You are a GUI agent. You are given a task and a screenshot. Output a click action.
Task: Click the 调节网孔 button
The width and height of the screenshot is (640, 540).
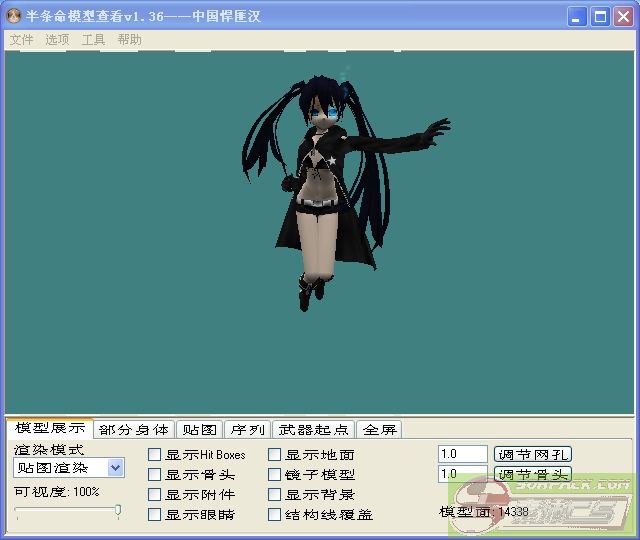coord(533,454)
